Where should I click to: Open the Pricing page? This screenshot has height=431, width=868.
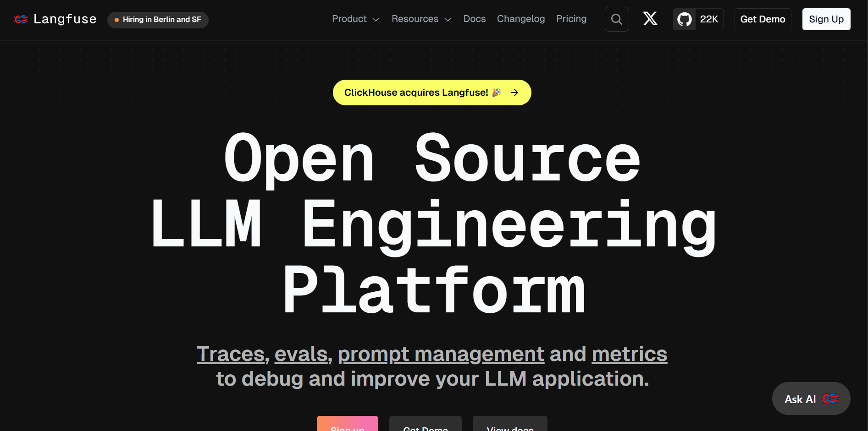pos(571,19)
